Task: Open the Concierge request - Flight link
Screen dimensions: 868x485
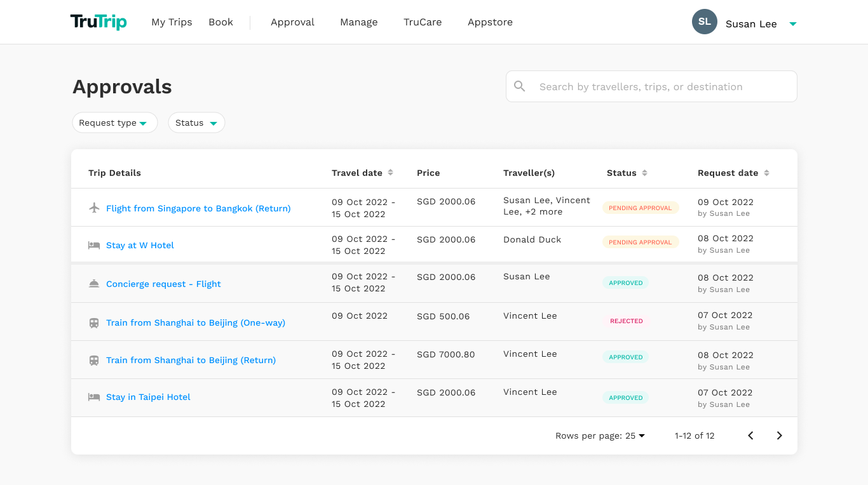Action: tap(163, 284)
